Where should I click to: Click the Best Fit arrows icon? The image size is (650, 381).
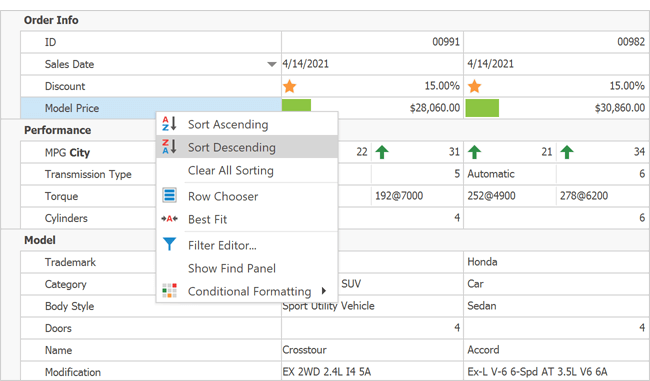click(x=169, y=218)
